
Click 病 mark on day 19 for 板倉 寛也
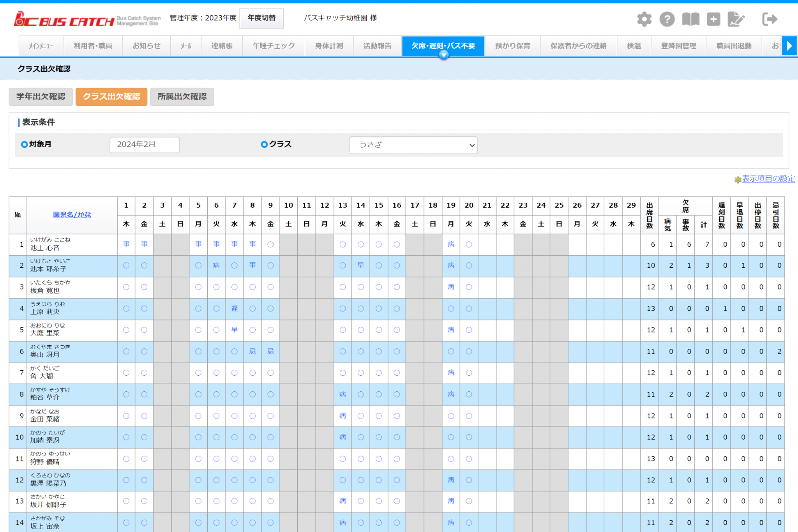tap(451, 287)
